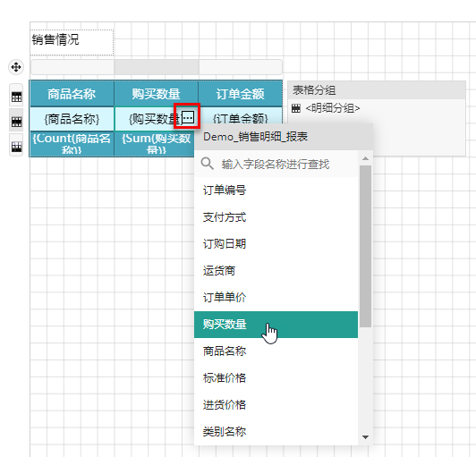Viewport: 476px width, 457px height.
Task: Select the <明细分组> group item
Action: tap(333, 108)
